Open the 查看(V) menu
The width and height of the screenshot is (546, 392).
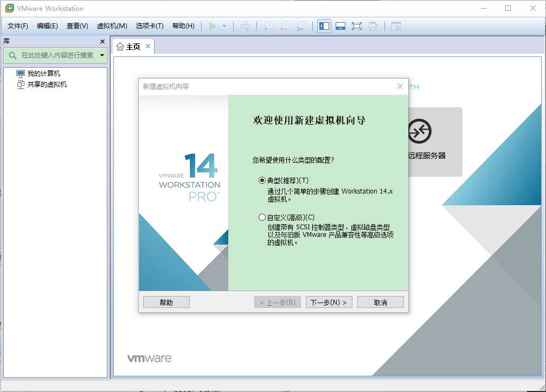click(x=78, y=26)
